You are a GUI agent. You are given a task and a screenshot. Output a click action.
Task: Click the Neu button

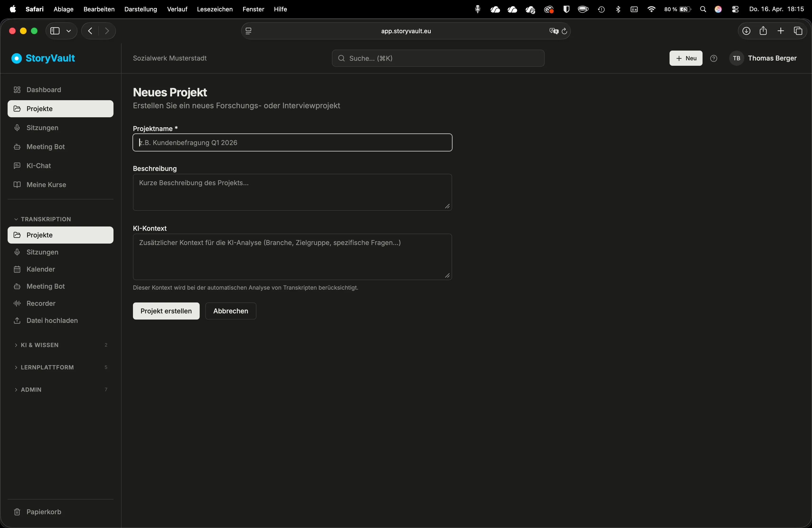686,58
